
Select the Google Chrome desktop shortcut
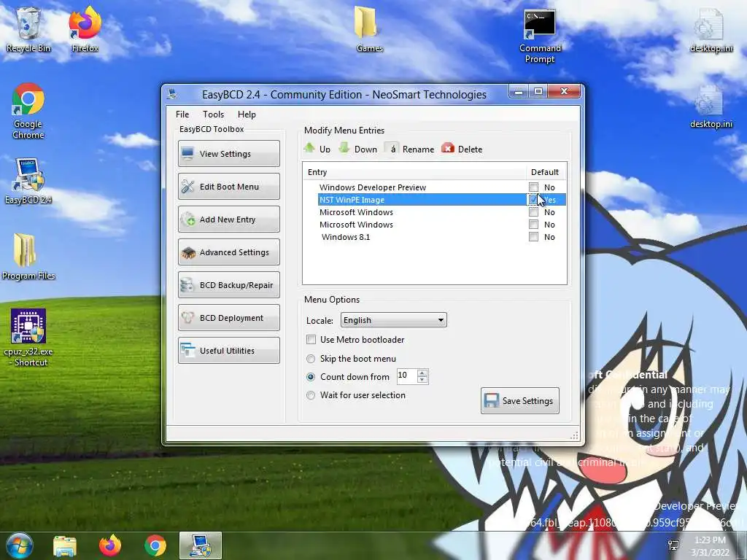click(28, 112)
